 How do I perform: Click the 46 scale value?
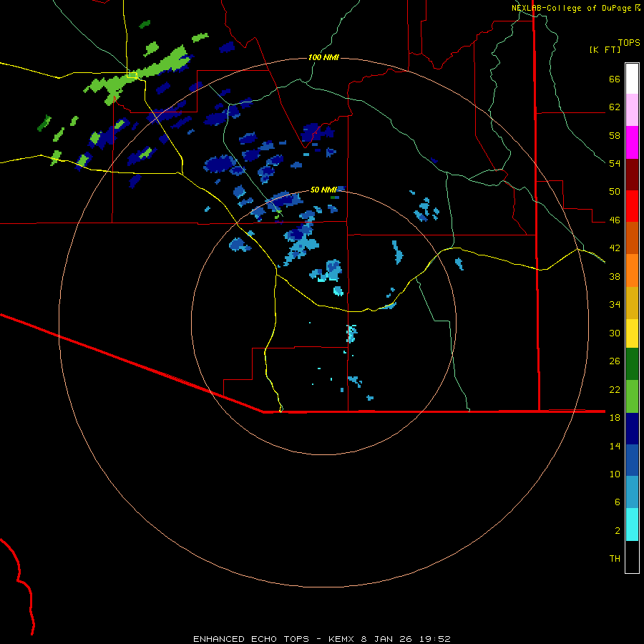coord(615,220)
